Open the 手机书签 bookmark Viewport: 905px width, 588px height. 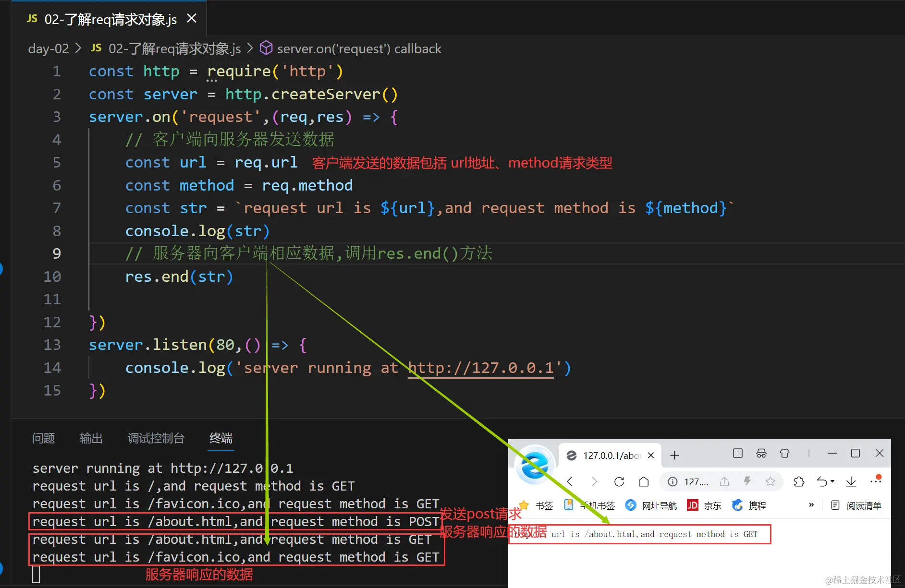coord(589,505)
